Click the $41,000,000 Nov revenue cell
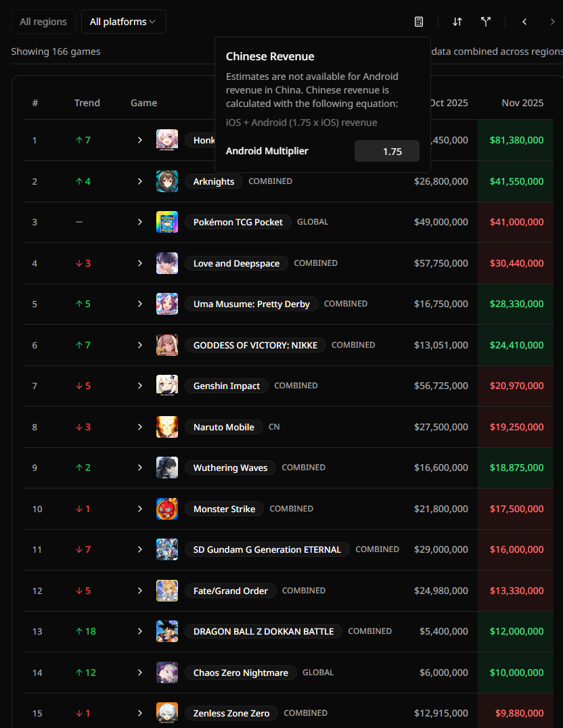Screen dimensions: 563x728 516,222
